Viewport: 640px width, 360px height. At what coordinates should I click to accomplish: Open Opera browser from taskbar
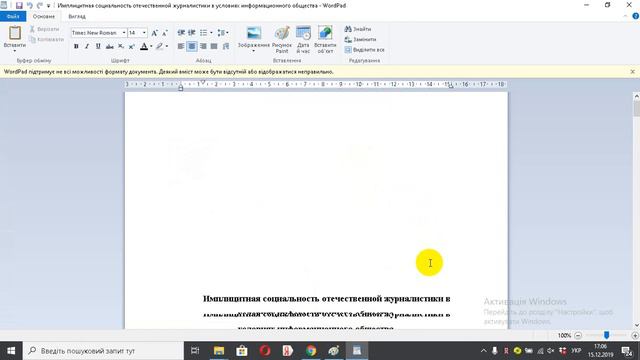(265, 351)
